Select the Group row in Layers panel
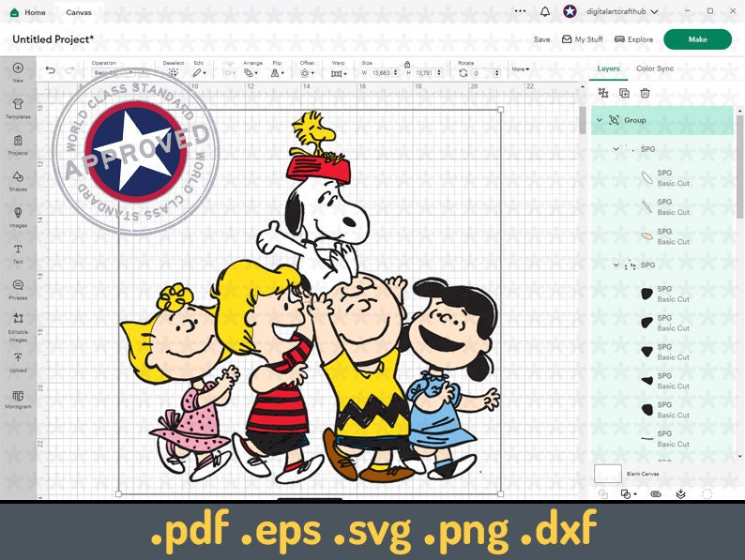The width and height of the screenshot is (745, 560). coord(662,120)
